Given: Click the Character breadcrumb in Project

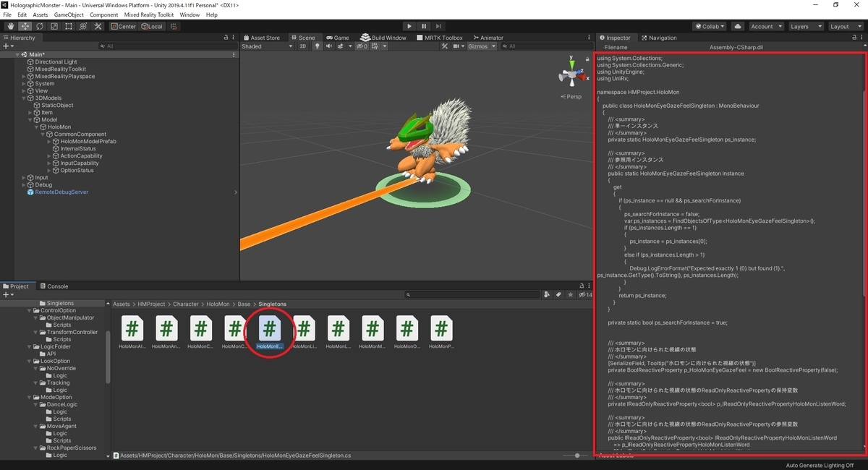Looking at the screenshot, I should coord(186,304).
